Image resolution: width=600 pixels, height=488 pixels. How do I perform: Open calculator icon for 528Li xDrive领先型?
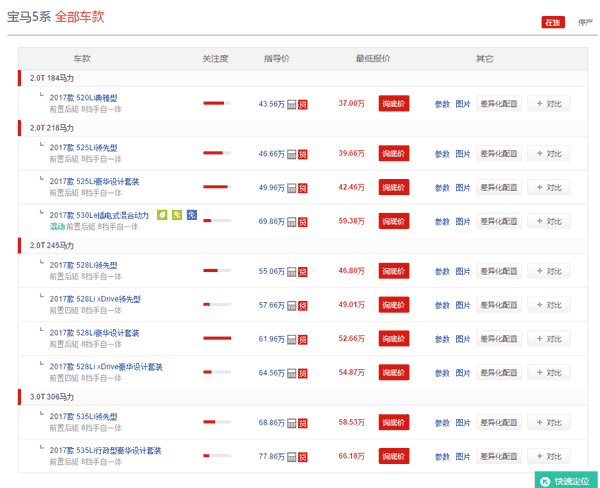292,305
